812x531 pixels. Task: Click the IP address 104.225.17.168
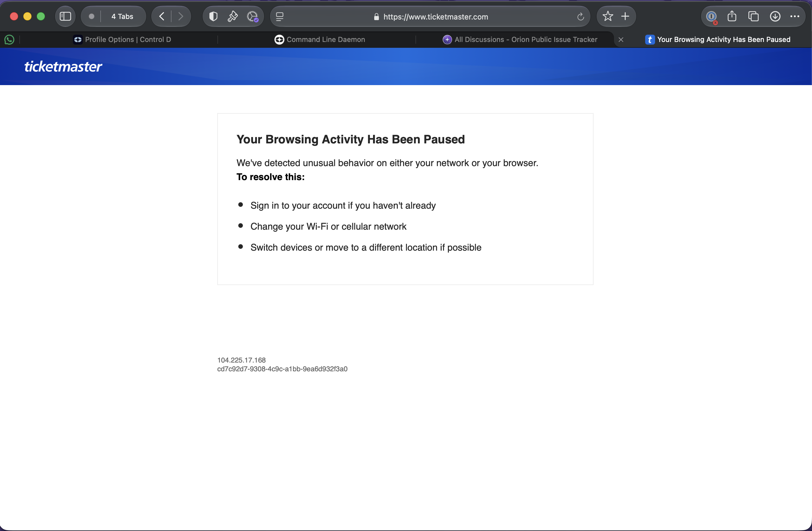click(241, 360)
